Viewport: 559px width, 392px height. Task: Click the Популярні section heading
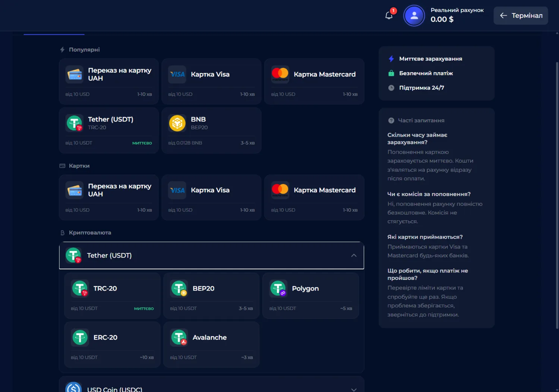tap(84, 50)
